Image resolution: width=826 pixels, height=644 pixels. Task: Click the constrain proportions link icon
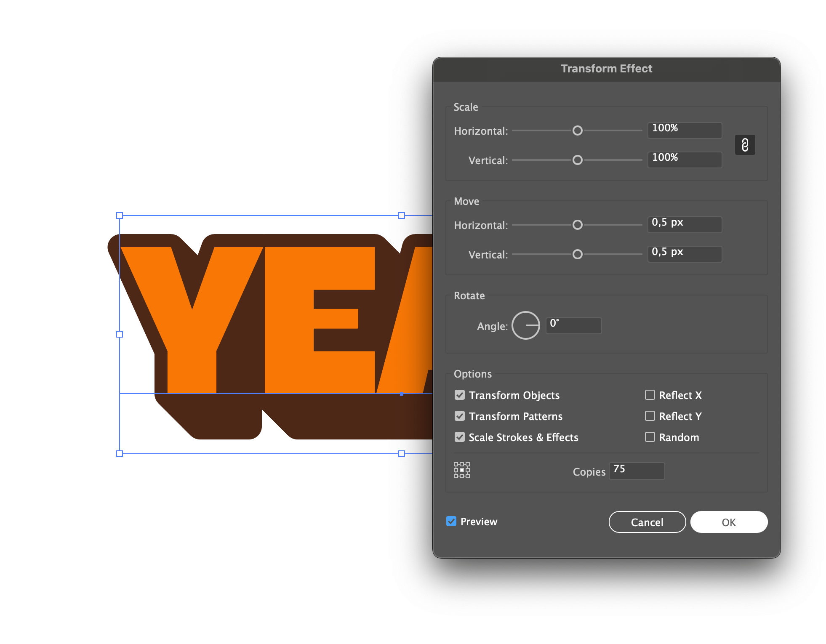coord(745,145)
